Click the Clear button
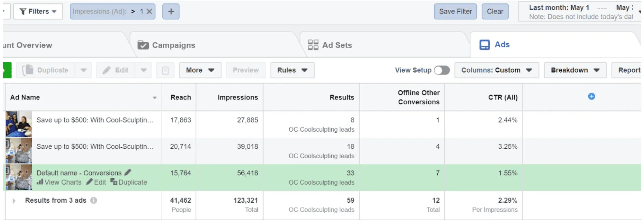Screen dimensions: 644x221 point(495,12)
